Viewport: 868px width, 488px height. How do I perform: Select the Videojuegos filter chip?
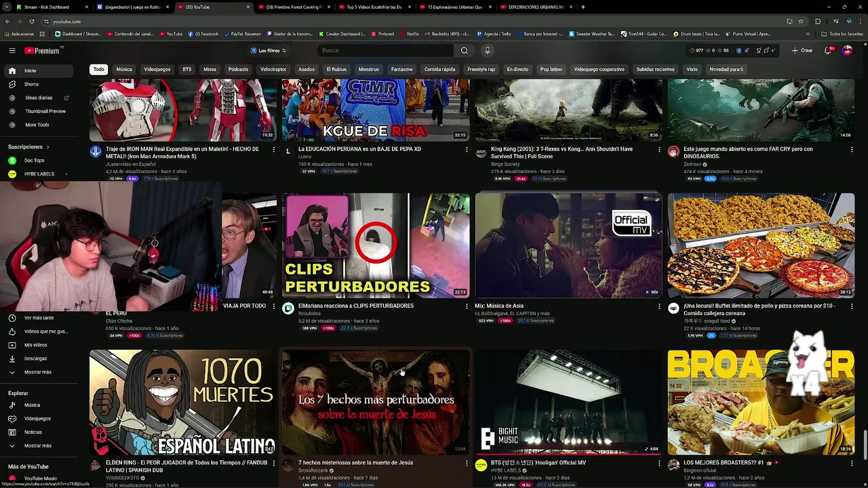(157, 69)
